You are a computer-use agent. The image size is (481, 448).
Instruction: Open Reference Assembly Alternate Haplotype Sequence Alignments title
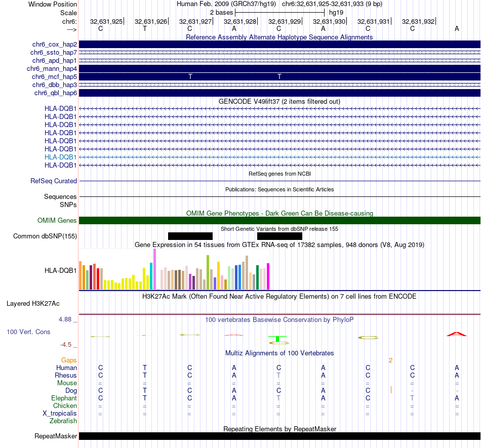click(x=279, y=37)
